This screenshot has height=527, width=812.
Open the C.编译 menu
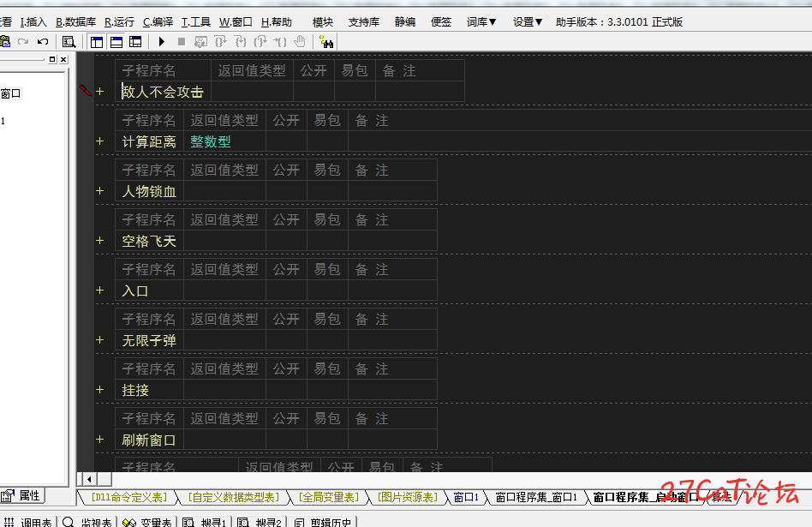[158, 21]
